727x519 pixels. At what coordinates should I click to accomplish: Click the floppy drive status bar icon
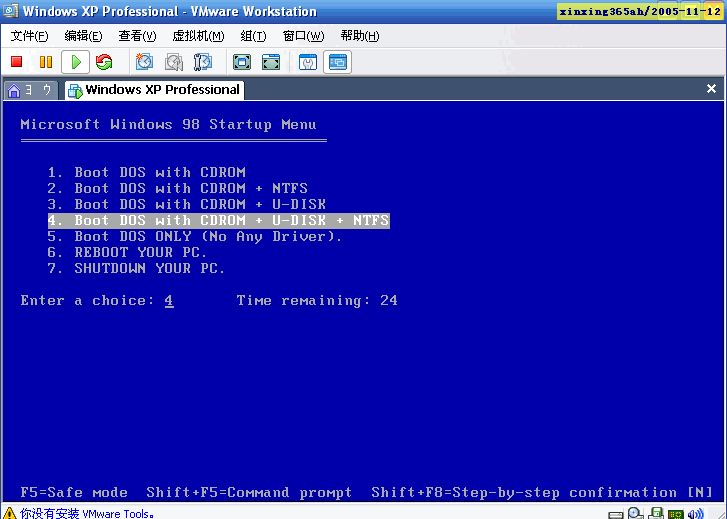[x=656, y=513]
